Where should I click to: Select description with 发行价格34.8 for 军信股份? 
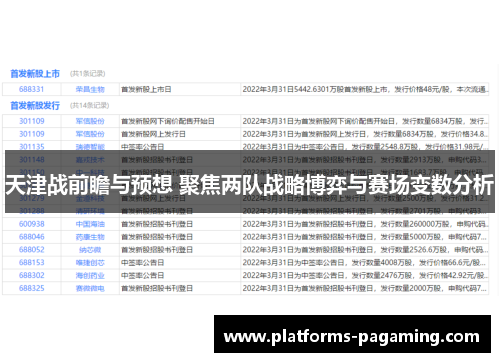click(x=366, y=134)
